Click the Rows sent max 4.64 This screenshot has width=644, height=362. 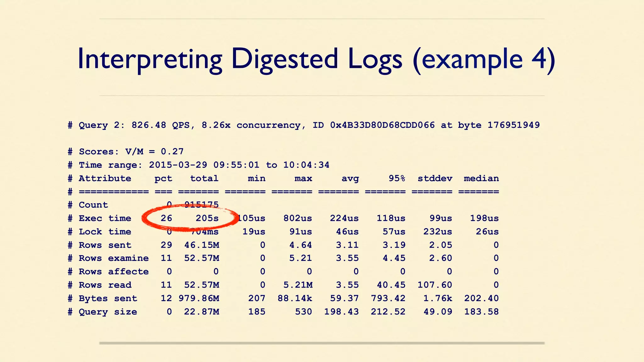(301, 245)
